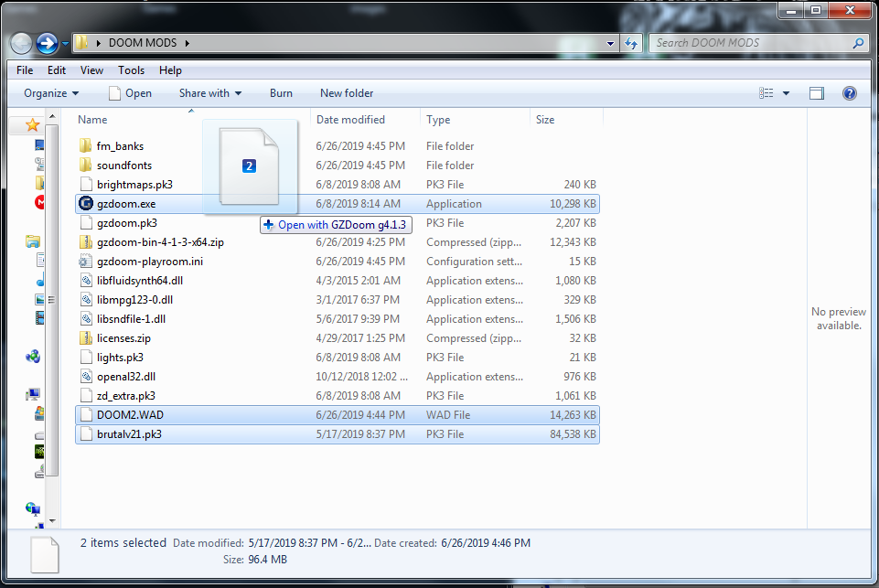Select the Computer icon in navigation pane
The width and height of the screenshot is (879, 588).
click(33, 394)
